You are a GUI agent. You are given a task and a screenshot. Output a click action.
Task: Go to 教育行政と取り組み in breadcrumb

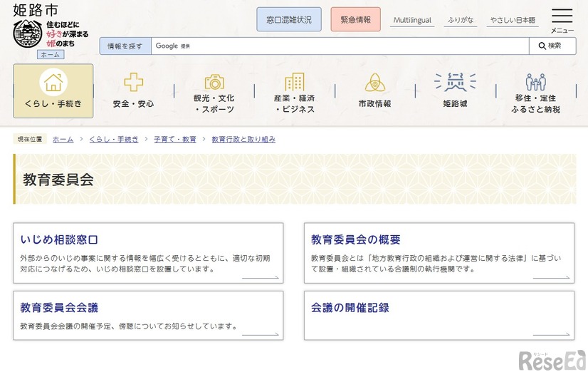click(x=243, y=139)
